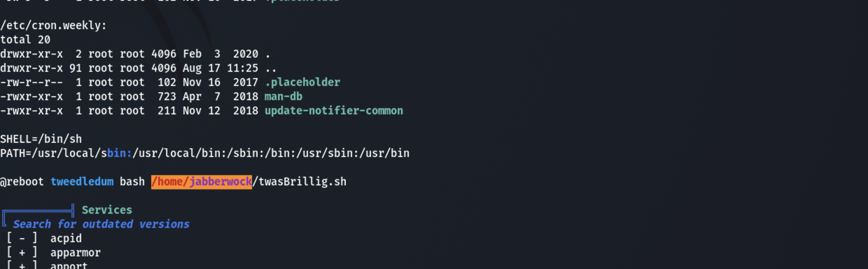Click the @reboot cron keyword
The width and height of the screenshot is (868, 269).
coord(22,182)
